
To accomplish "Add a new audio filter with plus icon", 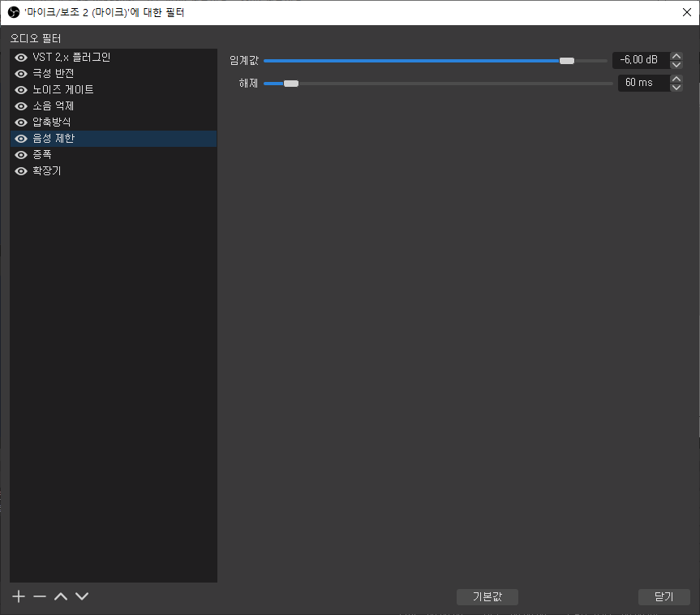I will [19, 596].
